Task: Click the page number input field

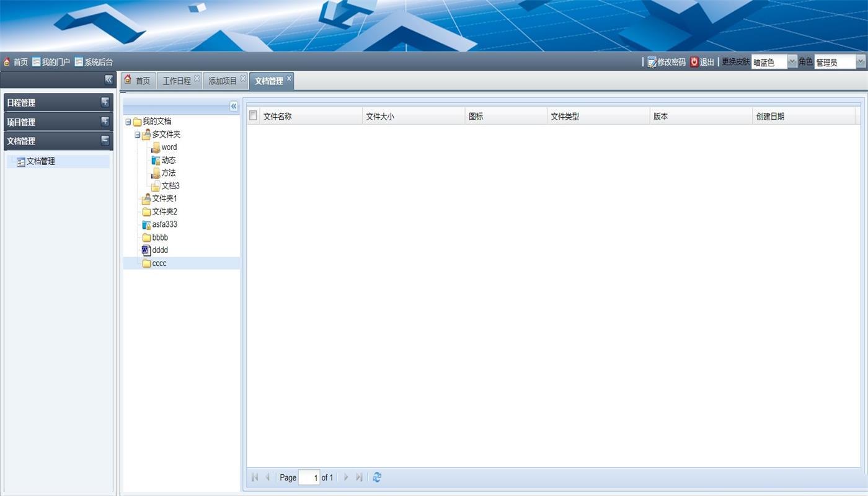Action: tap(309, 477)
